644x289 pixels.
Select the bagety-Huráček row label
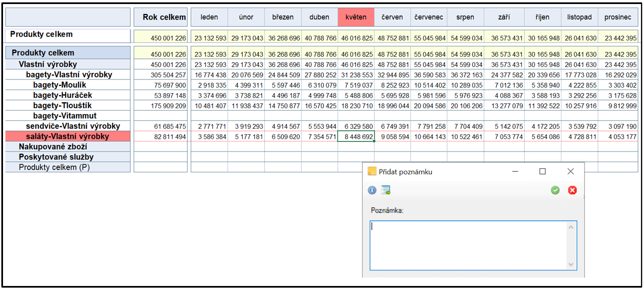point(68,95)
